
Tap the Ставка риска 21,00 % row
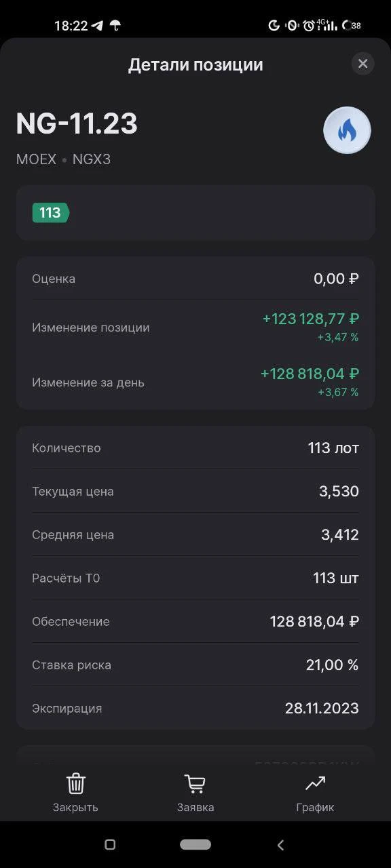[195, 665]
